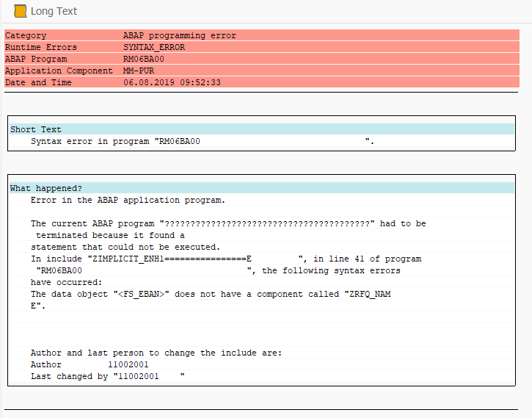532x418 pixels.
Task: Select the SYNTAX_ERROR runtime error value
Action: pyautogui.click(x=154, y=47)
